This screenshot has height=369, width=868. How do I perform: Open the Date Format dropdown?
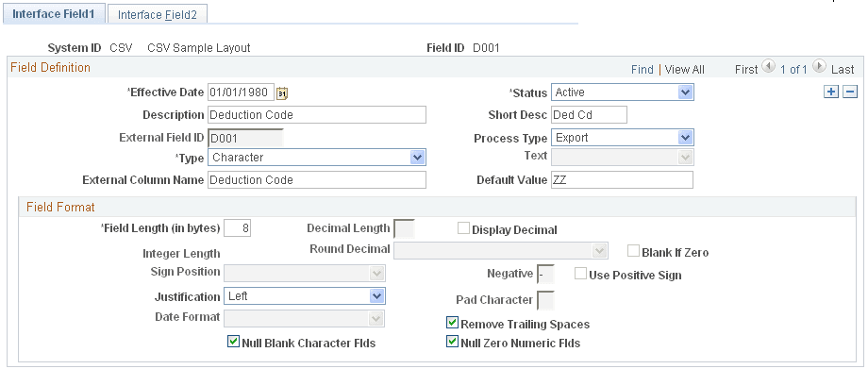(305, 318)
